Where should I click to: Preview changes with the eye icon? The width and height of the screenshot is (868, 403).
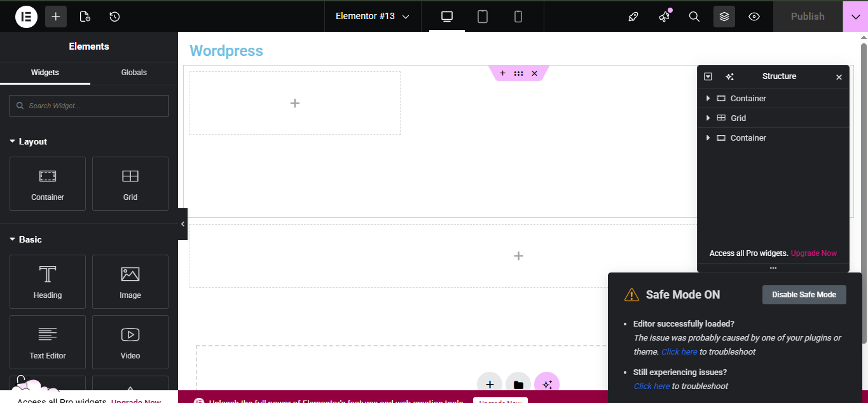754,17
